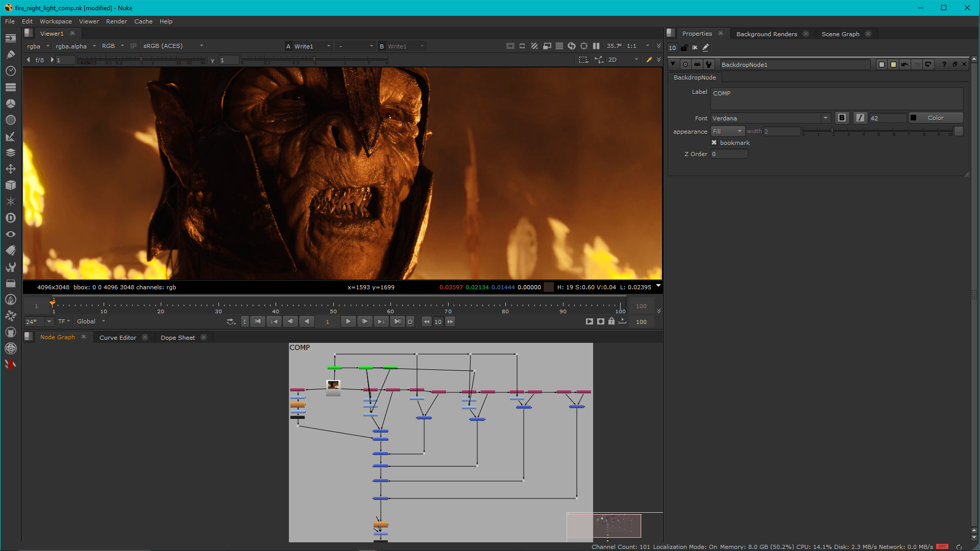Toggle Bold font button
Viewport: 980px width, 551px height.
842,118
